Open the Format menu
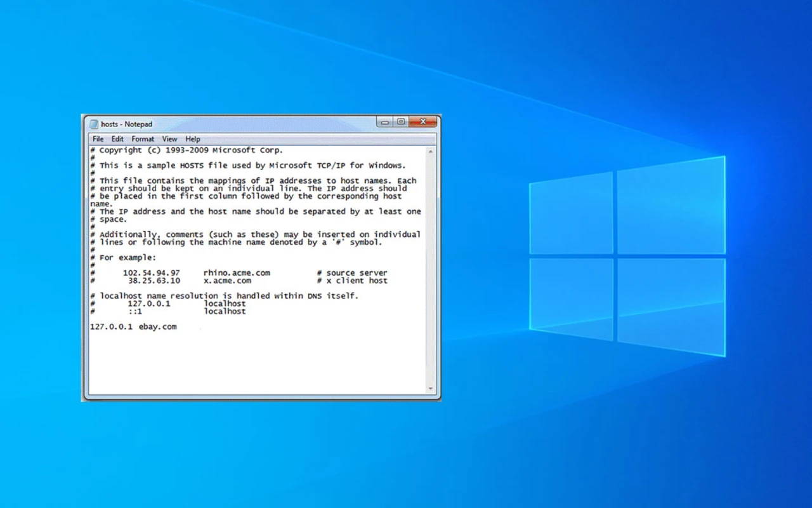Screen dimensions: 812x508 143,139
